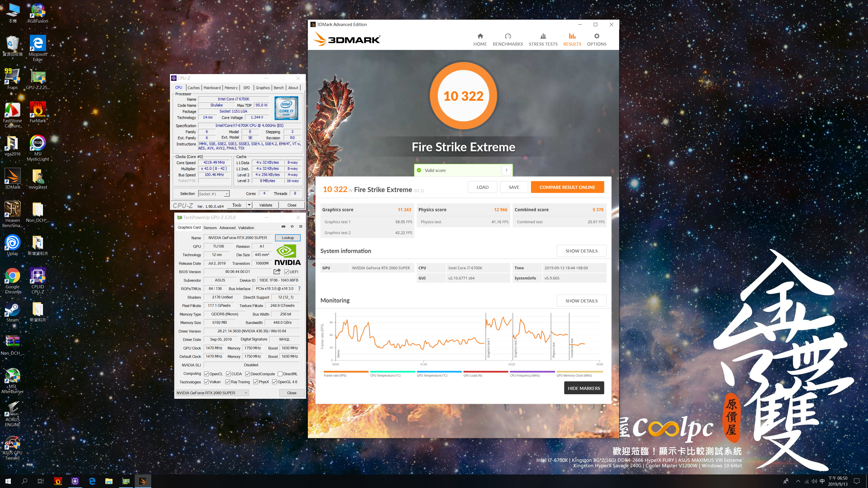Viewport: 868px width, 488px height.
Task: Toggle Vulkan checkbox in GPU-Z
Action: coord(206,382)
